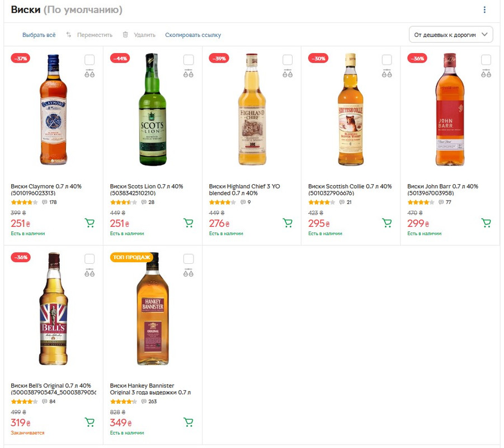Add Highland Chief whisky to cart
This screenshot has height=448, width=504.
[288, 223]
